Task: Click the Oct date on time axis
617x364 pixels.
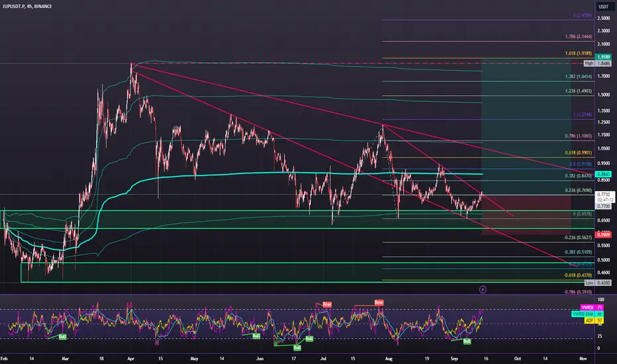Action: point(518,359)
